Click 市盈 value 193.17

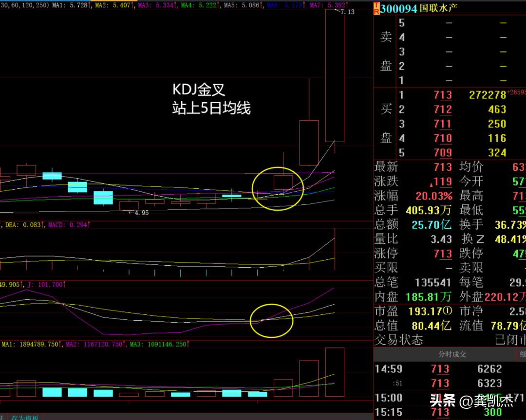click(x=425, y=311)
